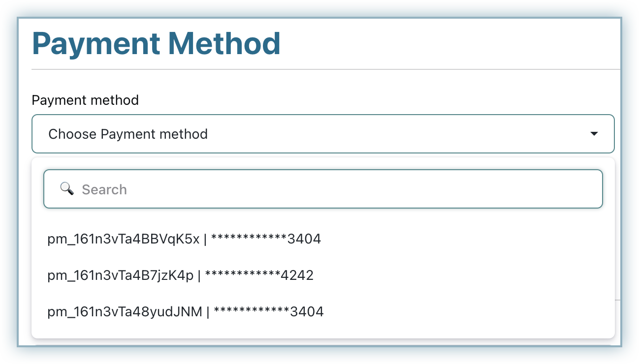Image resolution: width=639 pixels, height=364 pixels.
Task: Click the Search placeholder text
Action: [104, 190]
